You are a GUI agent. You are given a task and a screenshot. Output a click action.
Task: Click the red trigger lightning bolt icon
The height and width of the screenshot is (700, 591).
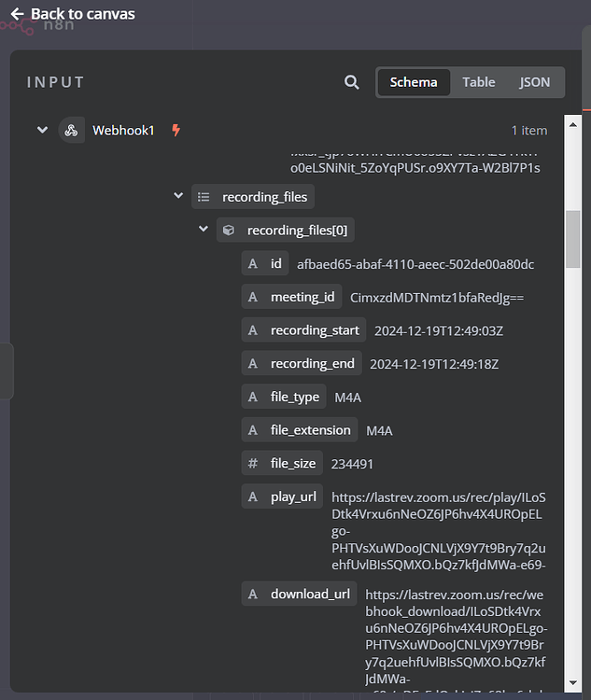pyautogui.click(x=176, y=131)
